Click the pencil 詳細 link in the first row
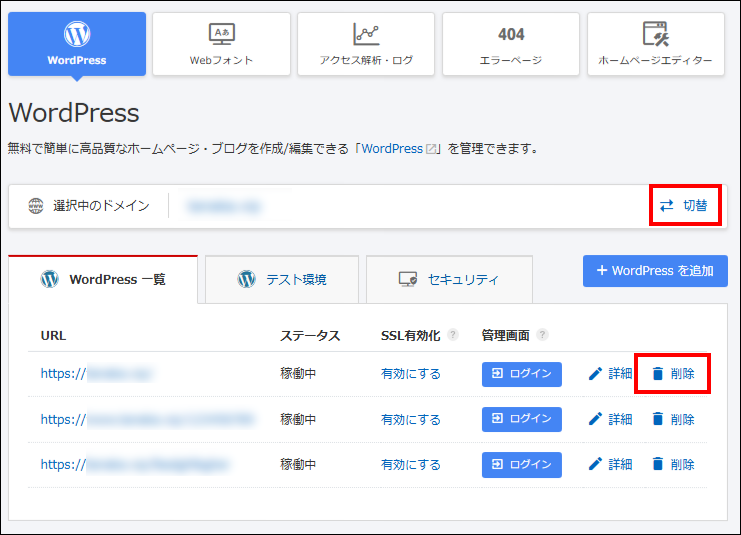Screen dimensions: 741x535 point(610,374)
